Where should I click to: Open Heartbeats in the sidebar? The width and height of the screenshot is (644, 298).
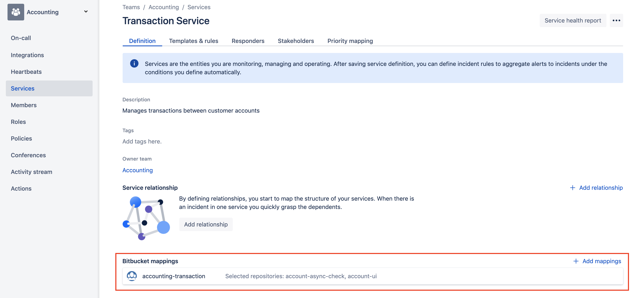pyautogui.click(x=26, y=72)
